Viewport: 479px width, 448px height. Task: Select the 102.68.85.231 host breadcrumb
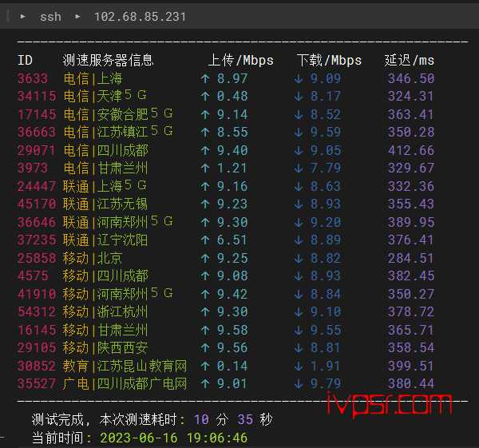click(140, 17)
